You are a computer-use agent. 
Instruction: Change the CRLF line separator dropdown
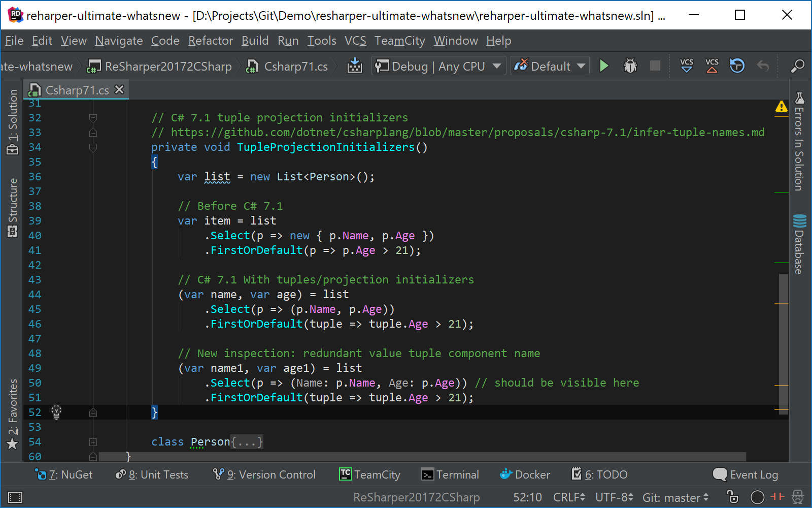click(x=569, y=497)
